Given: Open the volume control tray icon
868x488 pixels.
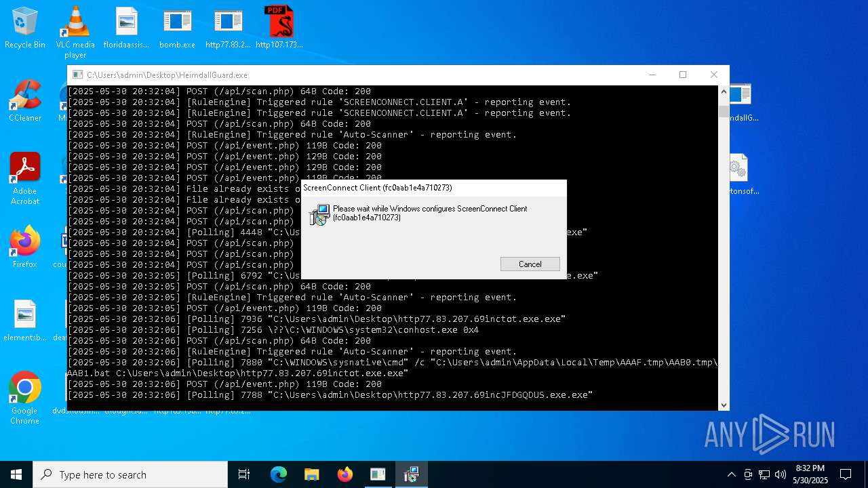Looking at the screenshot, I should tap(781, 474).
